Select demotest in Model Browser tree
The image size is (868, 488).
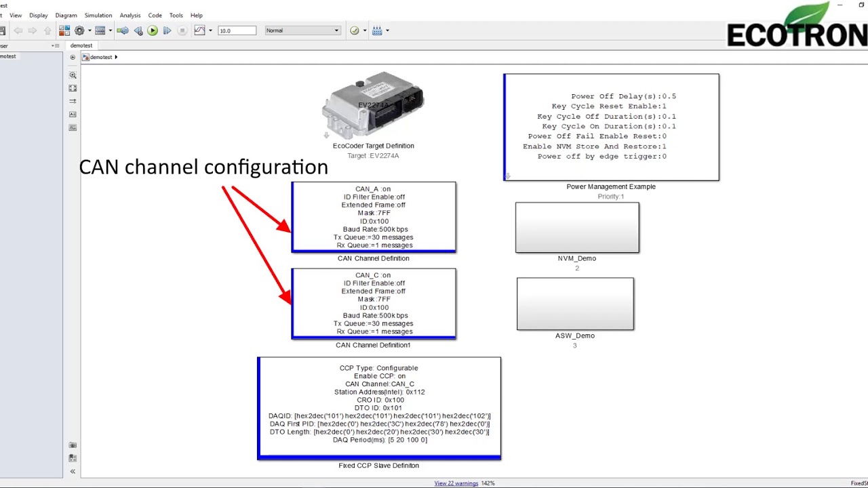coord(8,56)
